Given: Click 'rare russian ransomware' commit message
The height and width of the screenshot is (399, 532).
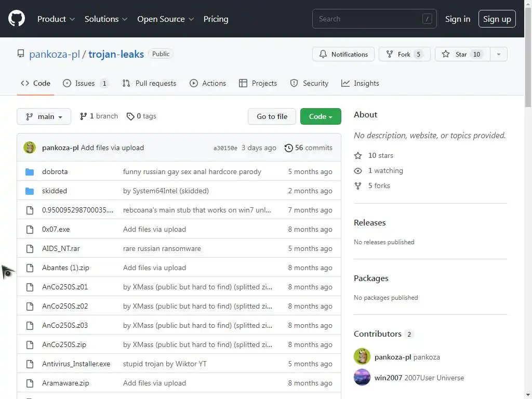Looking at the screenshot, I should [162, 249].
